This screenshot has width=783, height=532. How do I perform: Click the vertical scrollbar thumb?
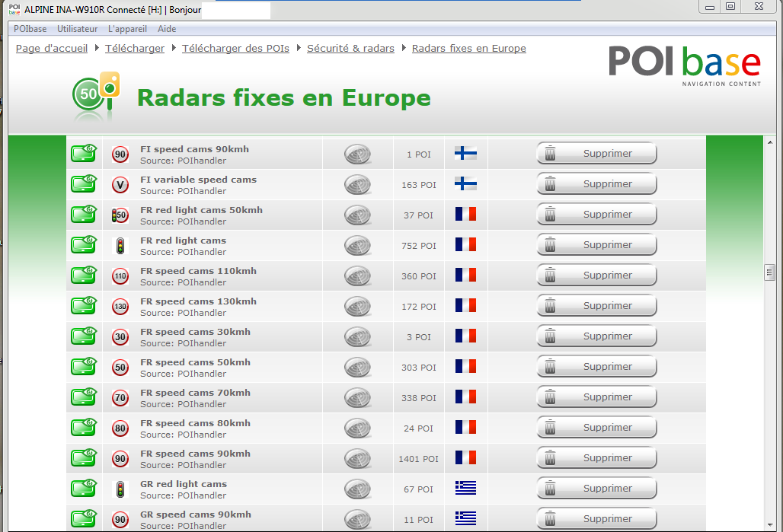pyautogui.click(x=769, y=272)
